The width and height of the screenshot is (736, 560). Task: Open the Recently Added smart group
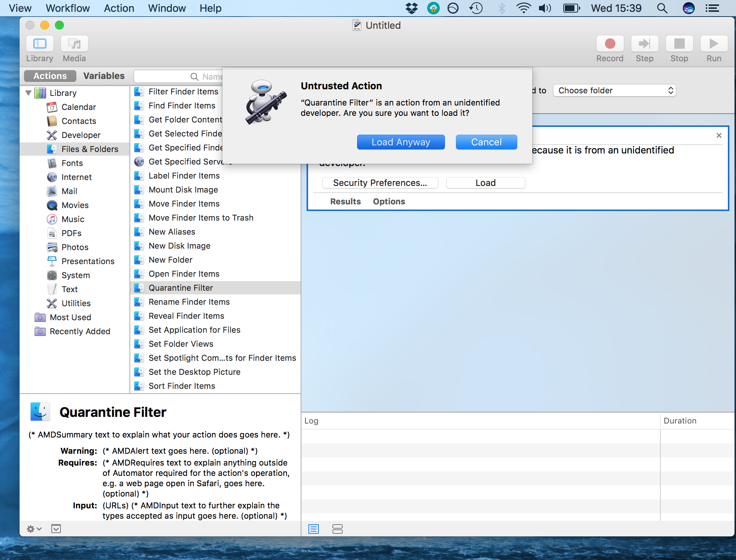click(x=75, y=331)
